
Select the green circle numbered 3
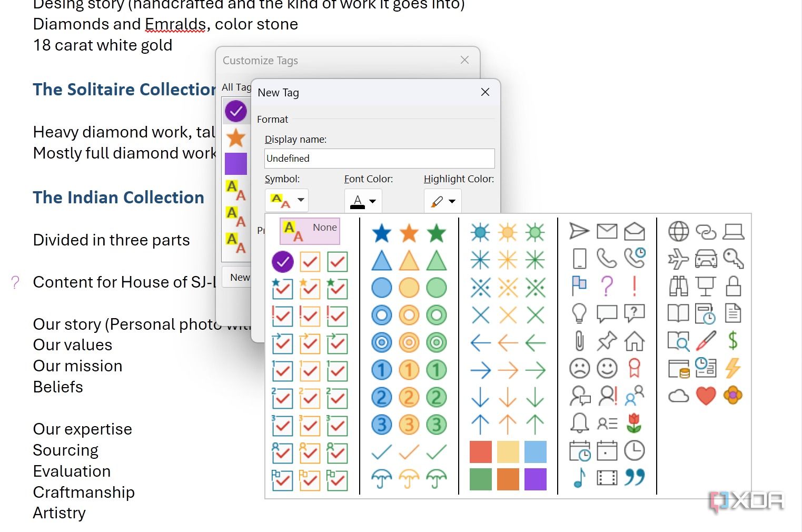[437, 425]
